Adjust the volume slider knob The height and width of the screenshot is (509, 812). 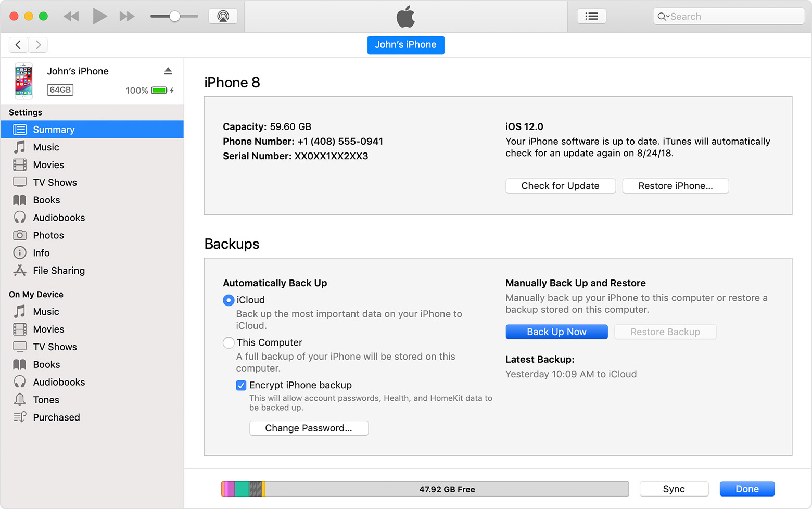[175, 16]
